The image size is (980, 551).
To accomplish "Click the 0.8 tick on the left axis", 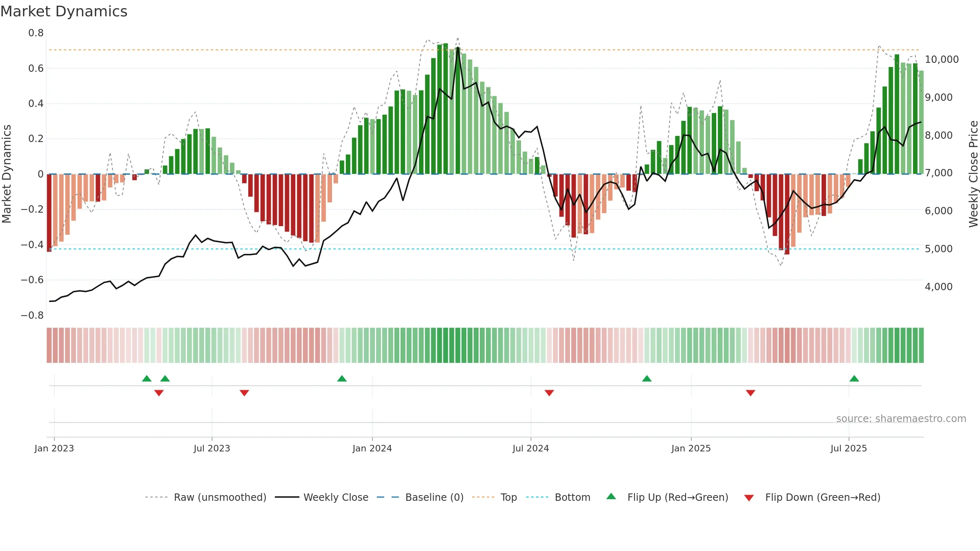I will pyautogui.click(x=36, y=33).
